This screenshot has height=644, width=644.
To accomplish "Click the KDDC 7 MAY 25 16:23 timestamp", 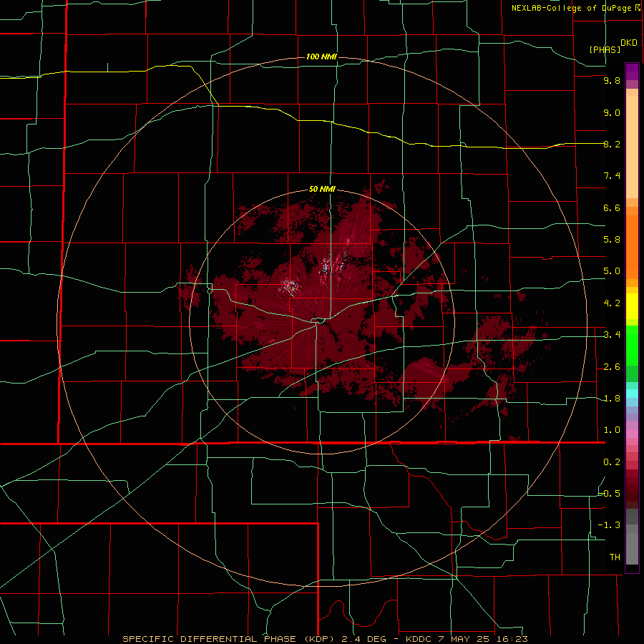I will pos(467,639).
